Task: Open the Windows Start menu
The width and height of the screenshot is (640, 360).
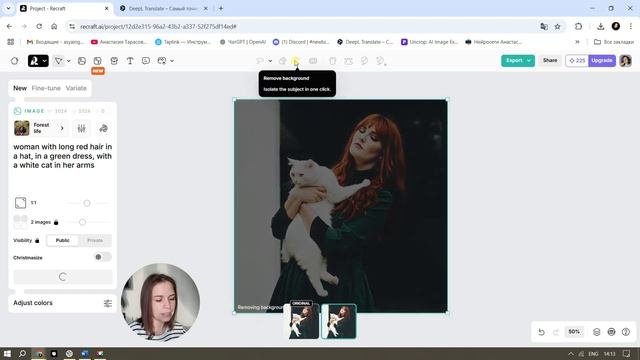Action: pyautogui.click(x=7, y=353)
